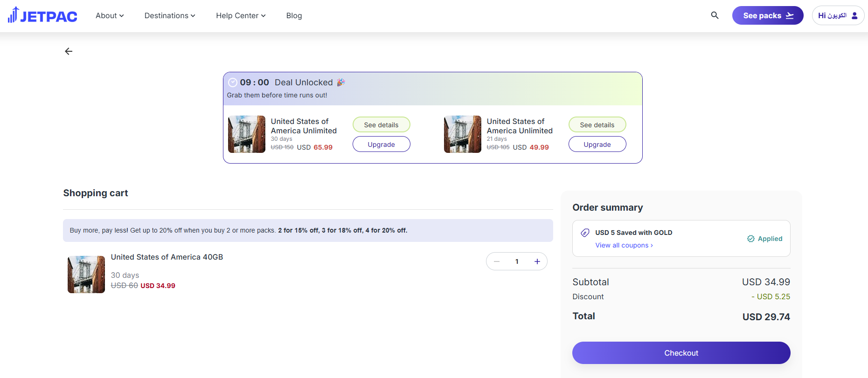See details for 21 days Unlimited pack

tap(597, 124)
